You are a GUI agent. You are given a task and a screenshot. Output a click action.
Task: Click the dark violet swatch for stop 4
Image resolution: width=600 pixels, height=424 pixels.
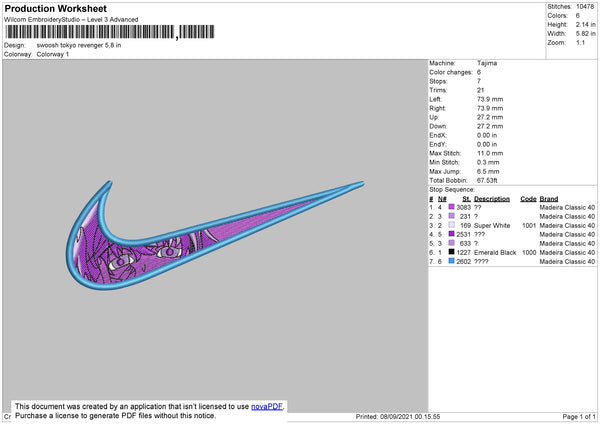tap(452, 234)
